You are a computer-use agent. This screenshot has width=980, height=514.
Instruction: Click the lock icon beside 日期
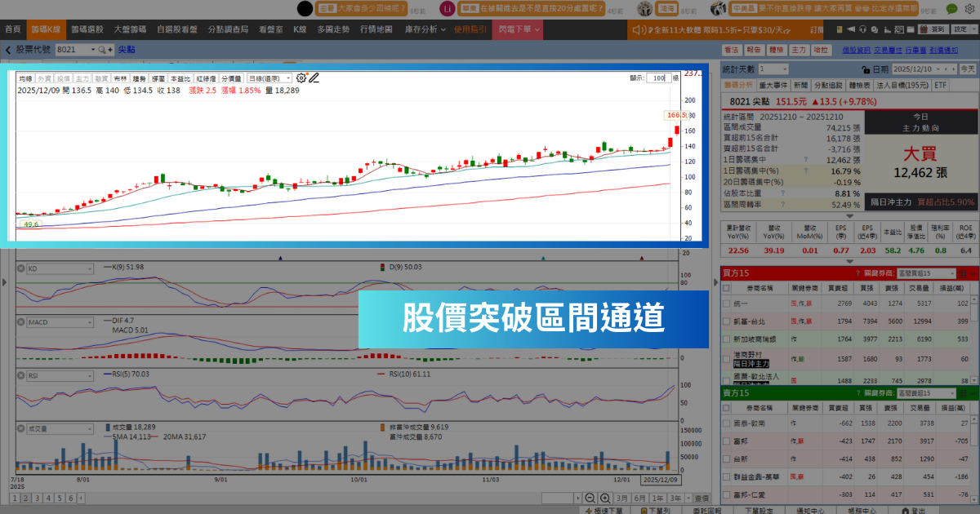(x=866, y=69)
